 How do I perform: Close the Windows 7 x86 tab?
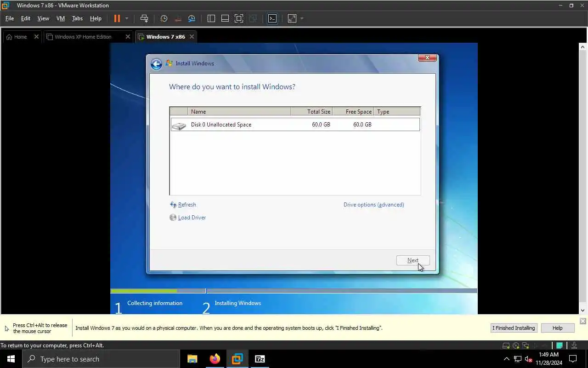pyautogui.click(x=192, y=37)
